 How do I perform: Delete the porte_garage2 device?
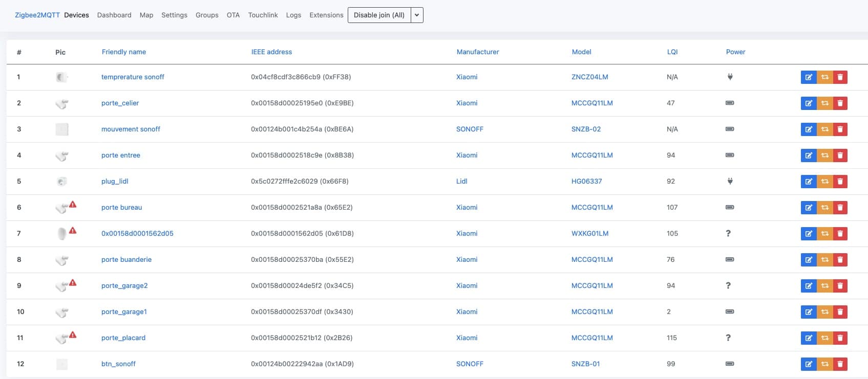coord(840,286)
